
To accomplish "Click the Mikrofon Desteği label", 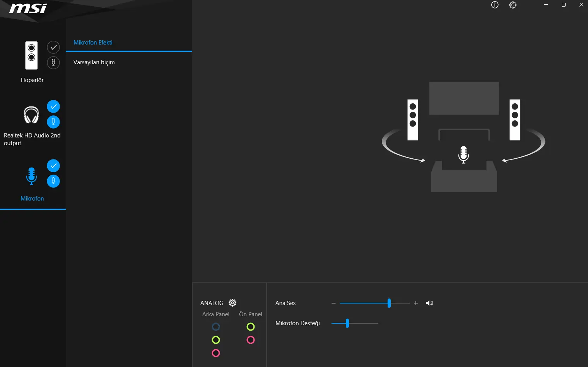I will click(297, 323).
